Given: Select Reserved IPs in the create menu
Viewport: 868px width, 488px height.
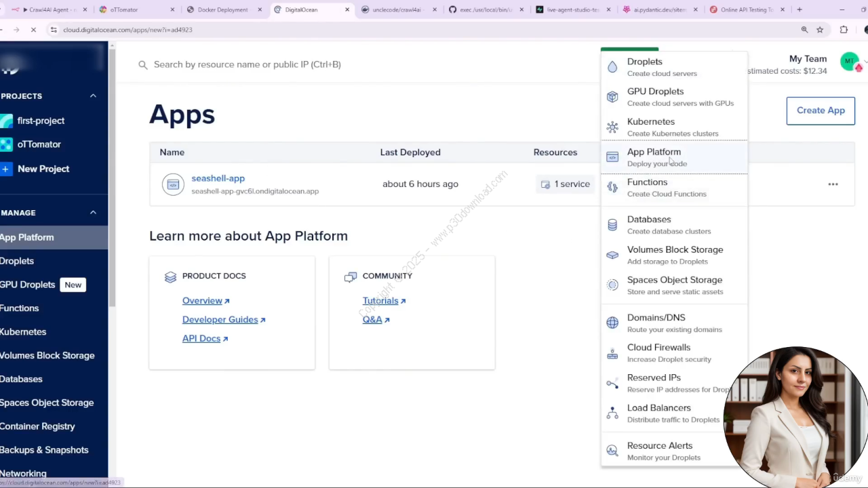Looking at the screenshot, I should [674, 383].
